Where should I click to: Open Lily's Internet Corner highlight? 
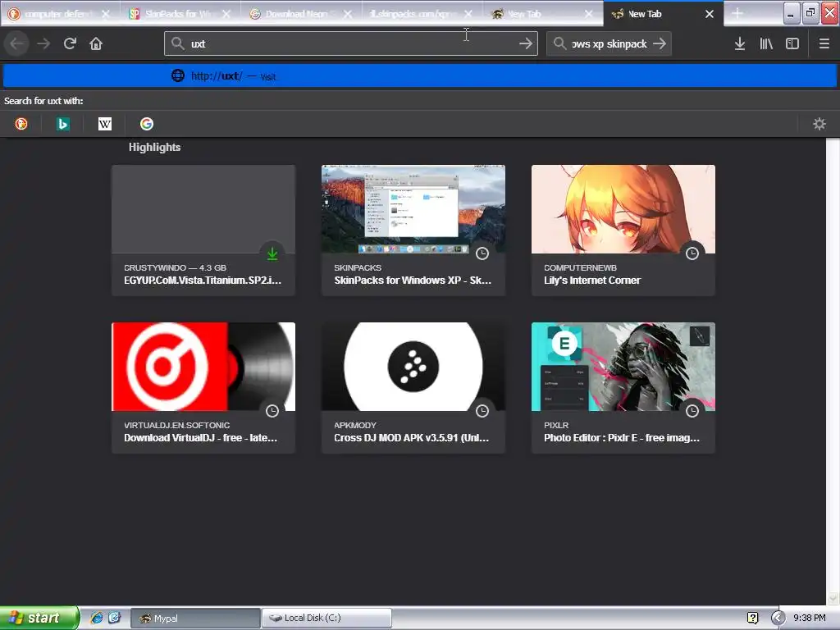coord(623,231)
